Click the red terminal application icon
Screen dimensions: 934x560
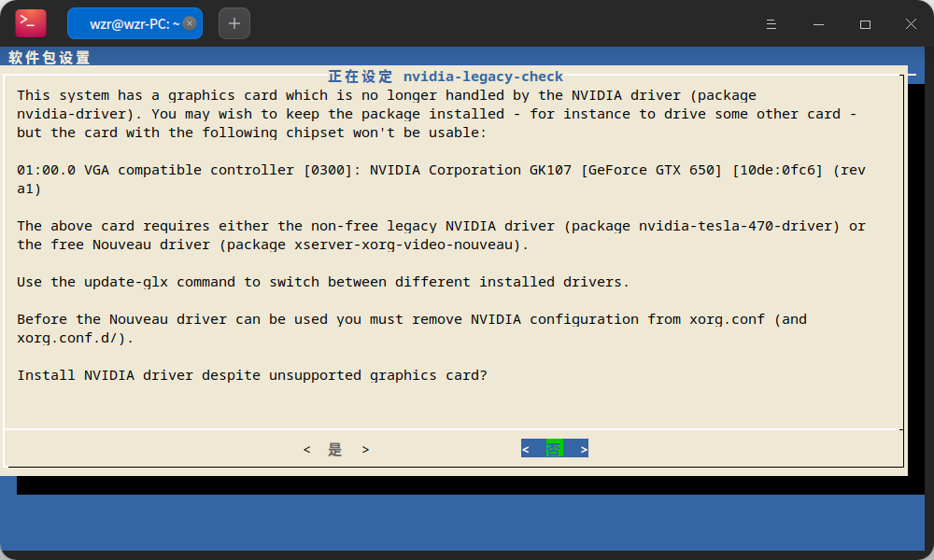[x=29, y=23]
